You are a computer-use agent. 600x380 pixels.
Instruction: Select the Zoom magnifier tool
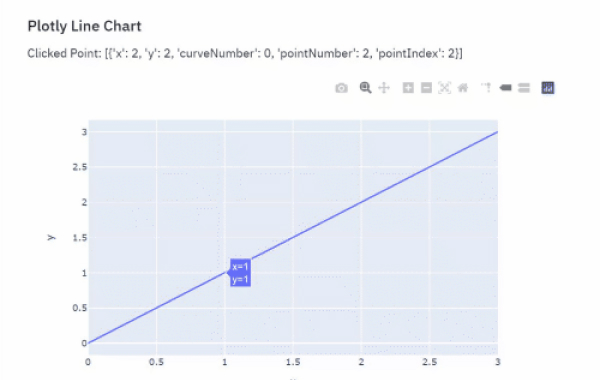click(x=365, y=88)
